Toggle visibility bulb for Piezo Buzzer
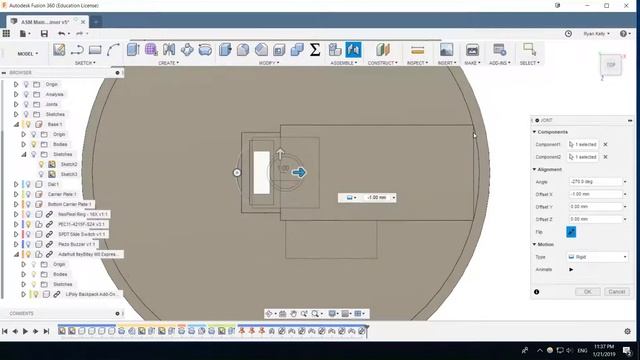The height and width of the screenshot is (360, 640). (x=28, y=244)
